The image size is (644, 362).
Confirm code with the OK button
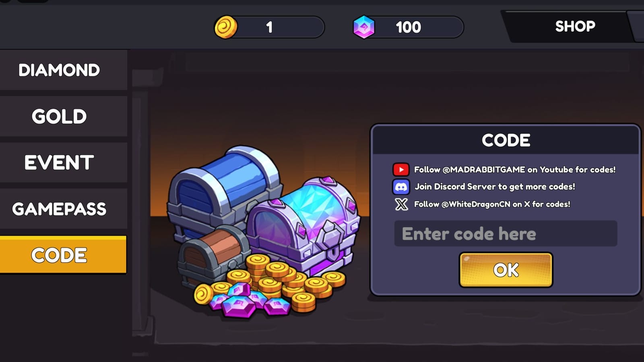pos(506,270)
